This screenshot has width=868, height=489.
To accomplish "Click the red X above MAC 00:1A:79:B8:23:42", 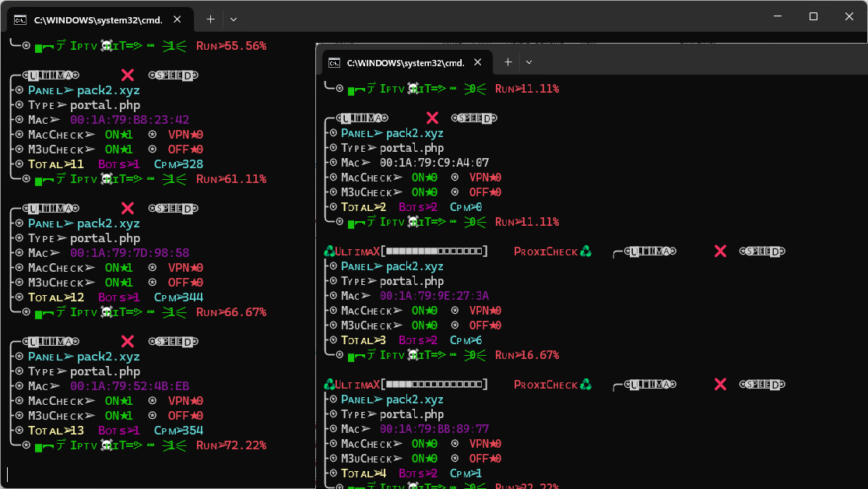I will point(128,76).
